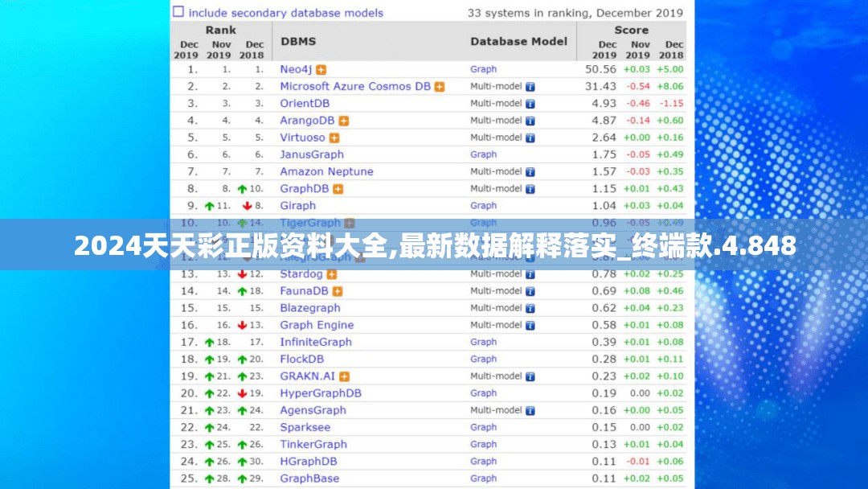
Task: Click the info icon in FaunaDB row
Action: tap(530, 291)
